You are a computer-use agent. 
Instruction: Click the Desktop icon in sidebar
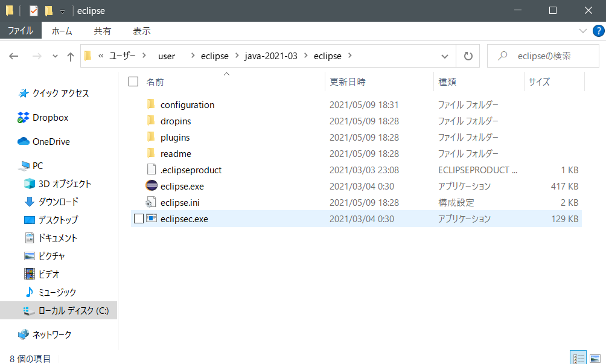point(30,220)
